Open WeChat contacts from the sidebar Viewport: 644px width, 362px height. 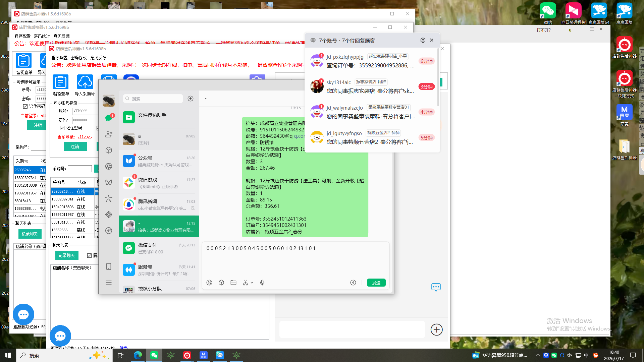point(109,134)
